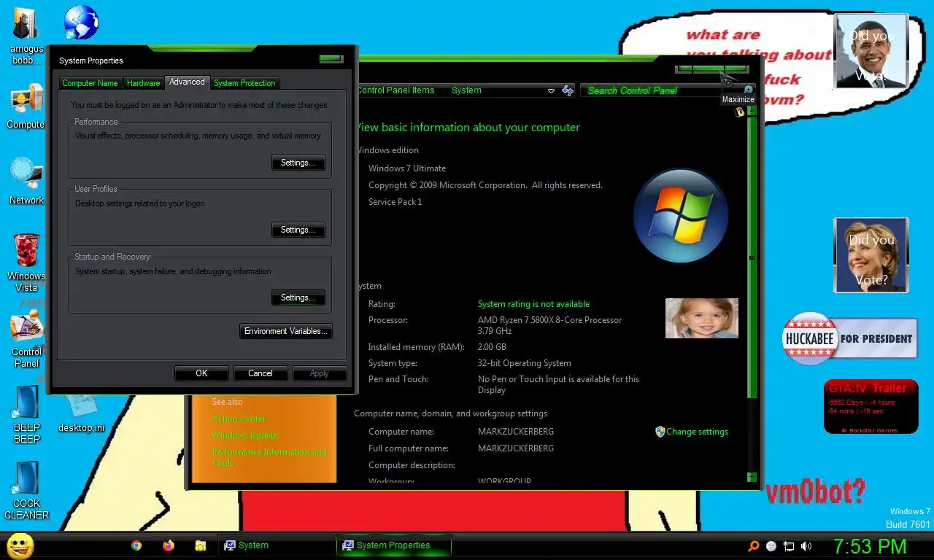The image size is (934, 560).
Task: Switch to the Hardware tab
Action: pyautogui.click(x=143, y=83)
